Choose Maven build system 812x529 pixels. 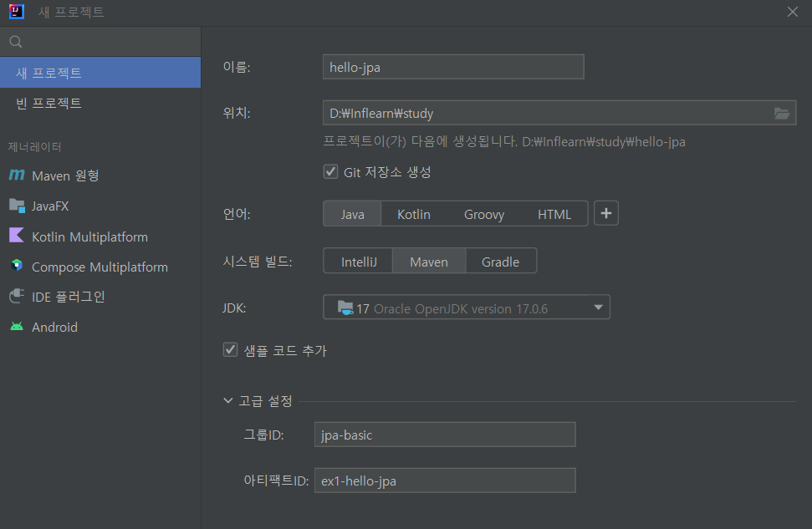coord(429,262)
